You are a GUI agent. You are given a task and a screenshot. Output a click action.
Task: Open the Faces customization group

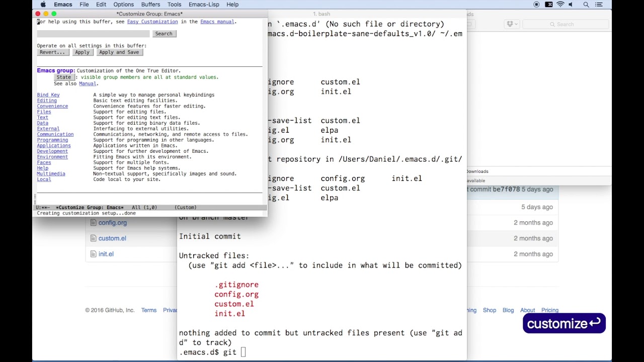[x=44, y=162]
